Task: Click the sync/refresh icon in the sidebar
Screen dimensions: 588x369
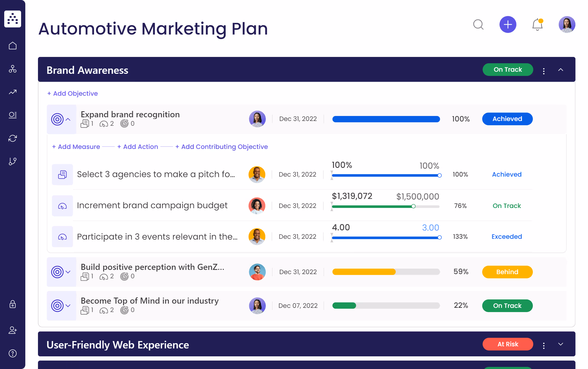Action: (x=13, y=138)
